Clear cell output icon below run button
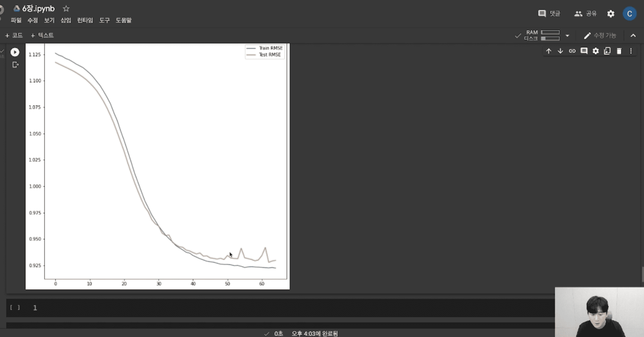This screenshot has height=337, width=644. 15,64
